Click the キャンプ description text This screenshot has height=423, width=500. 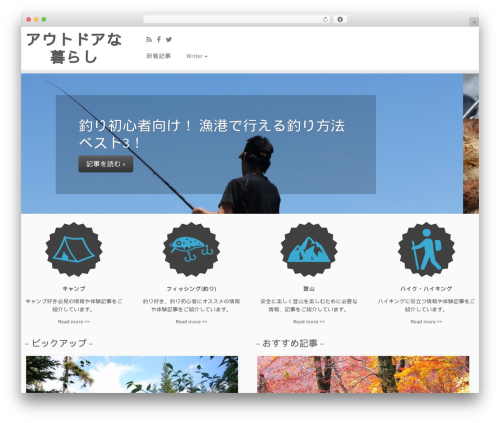point(74,305)
